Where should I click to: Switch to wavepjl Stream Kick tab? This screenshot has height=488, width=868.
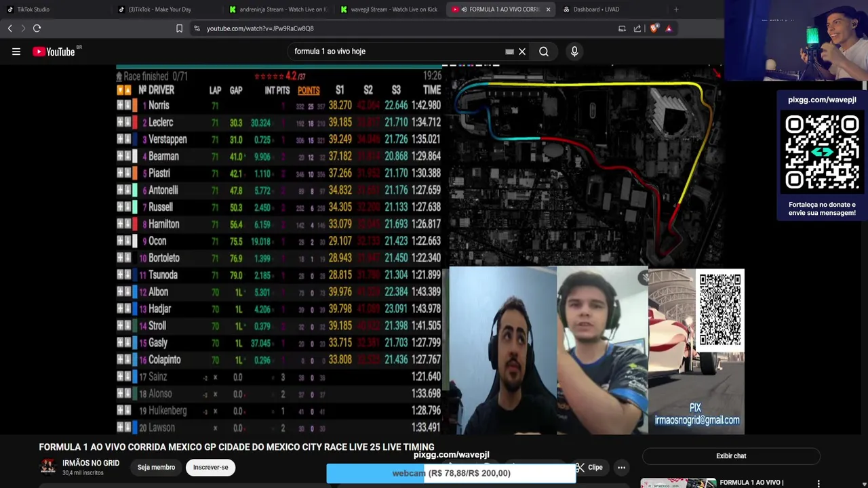[389, 9]
